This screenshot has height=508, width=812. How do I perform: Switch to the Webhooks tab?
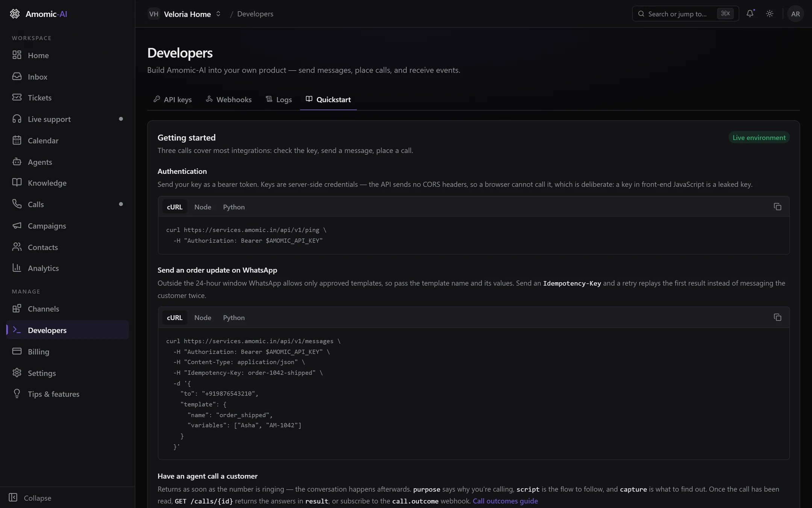pos(229,100)
